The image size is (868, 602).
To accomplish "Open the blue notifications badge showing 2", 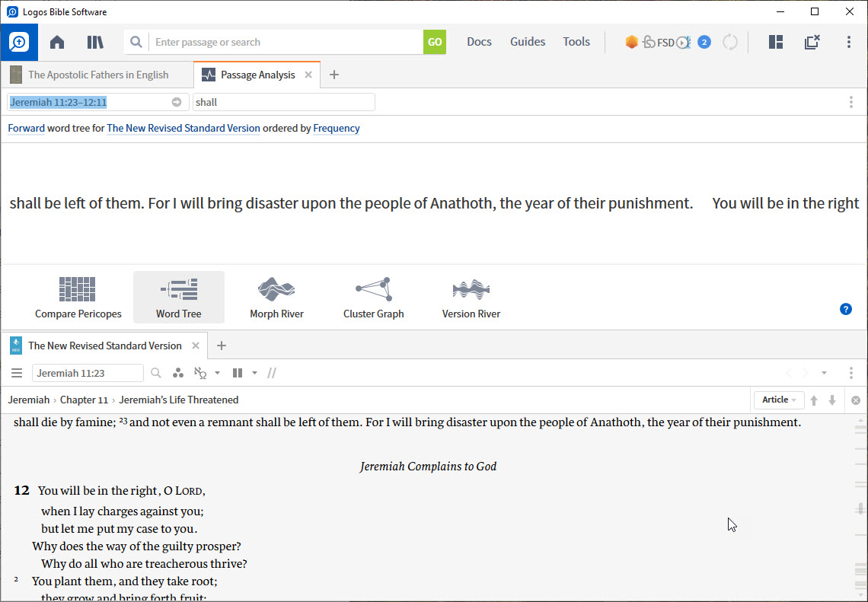I will click(x=704, y=42).
